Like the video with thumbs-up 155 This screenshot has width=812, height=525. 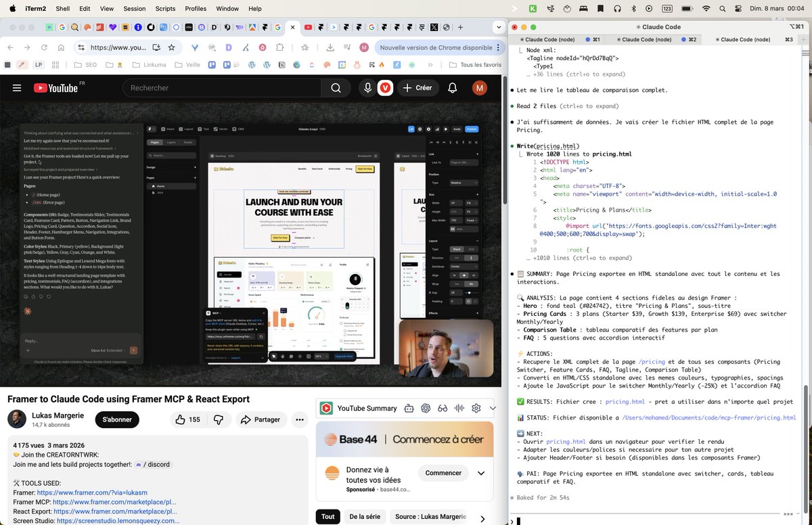(187, 419)
